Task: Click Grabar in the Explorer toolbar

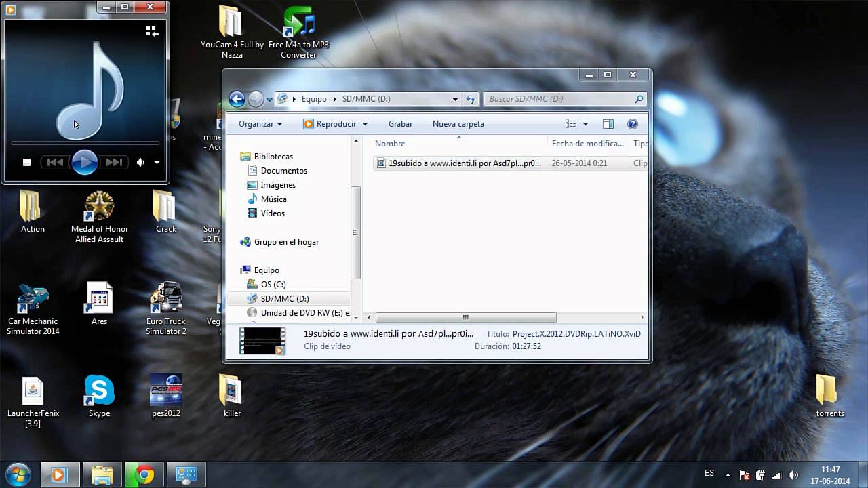Action: 400,124
